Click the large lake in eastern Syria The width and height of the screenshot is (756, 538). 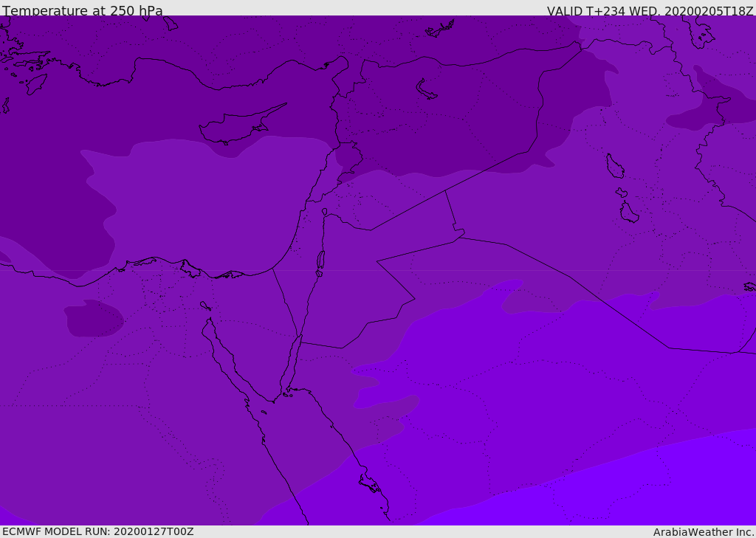point(426,89)
